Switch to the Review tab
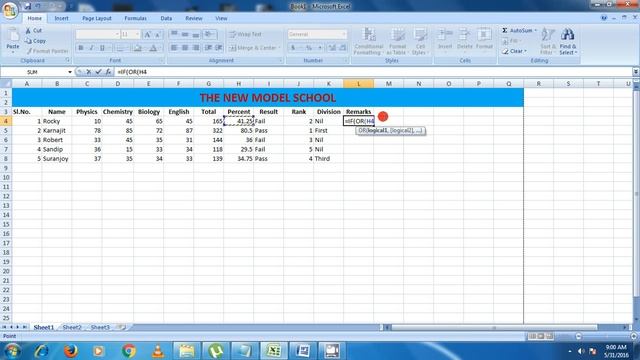This screenshot has height=360, width=640. [194, 18]
